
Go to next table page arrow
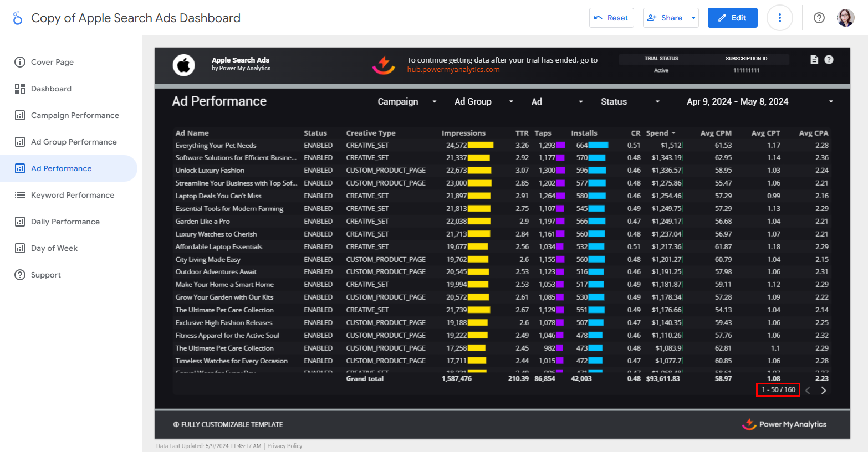click(824, 391)
